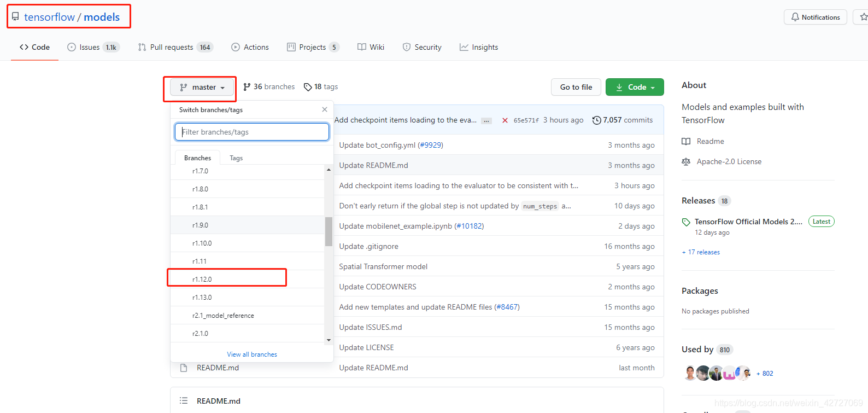
Task: Open the Actions tab
Action: (250, 47)
